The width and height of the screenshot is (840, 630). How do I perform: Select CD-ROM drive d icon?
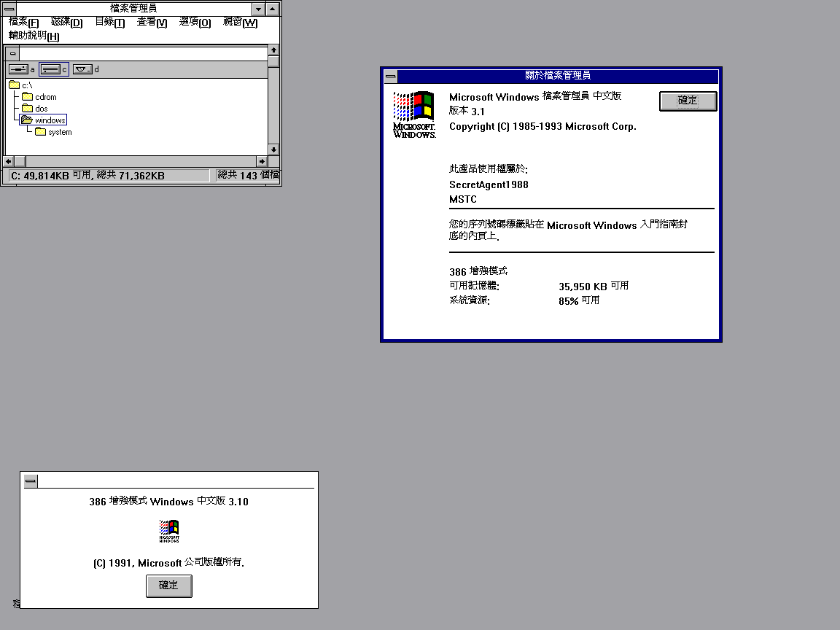pos(82,69)
